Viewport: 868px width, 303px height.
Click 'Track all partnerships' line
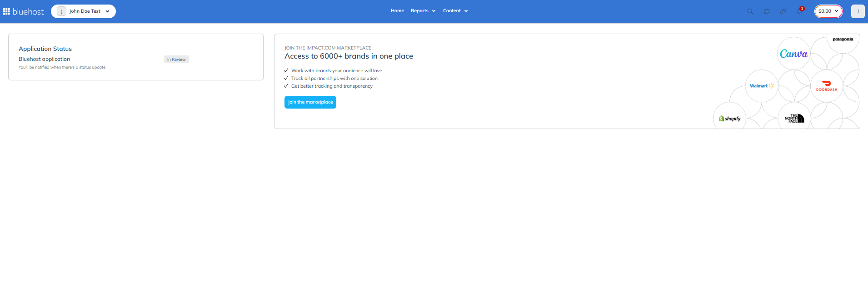point(334,78)
